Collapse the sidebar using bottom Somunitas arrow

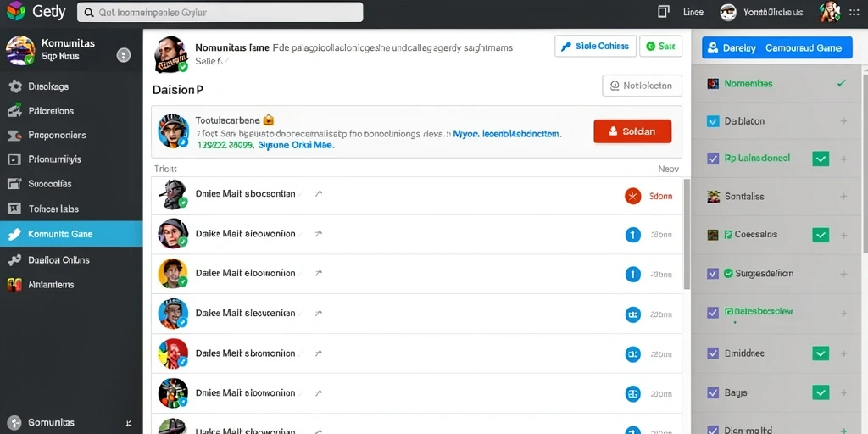[129, 423]
